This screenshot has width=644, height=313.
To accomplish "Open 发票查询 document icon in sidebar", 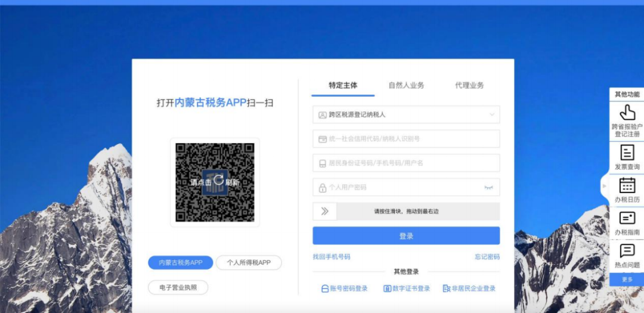I will (x=627, y=153).
